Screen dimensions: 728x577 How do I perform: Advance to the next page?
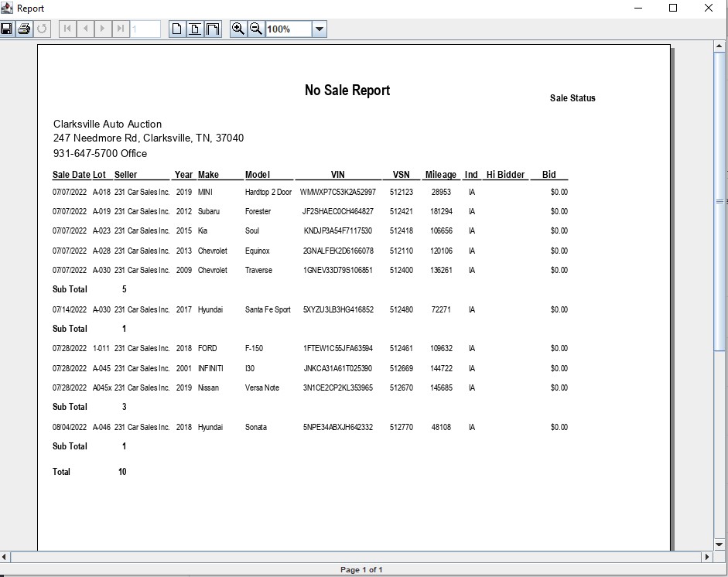[103, 29]
